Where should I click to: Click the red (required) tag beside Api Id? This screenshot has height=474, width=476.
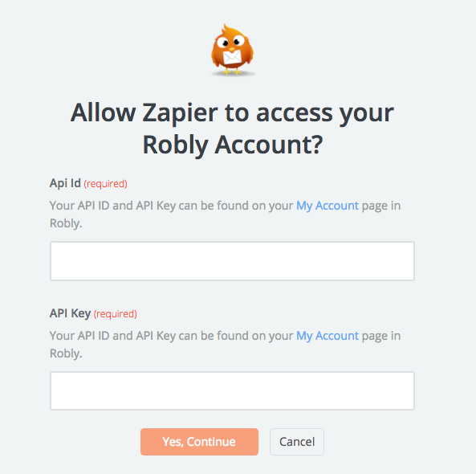[x=105, y=184]
